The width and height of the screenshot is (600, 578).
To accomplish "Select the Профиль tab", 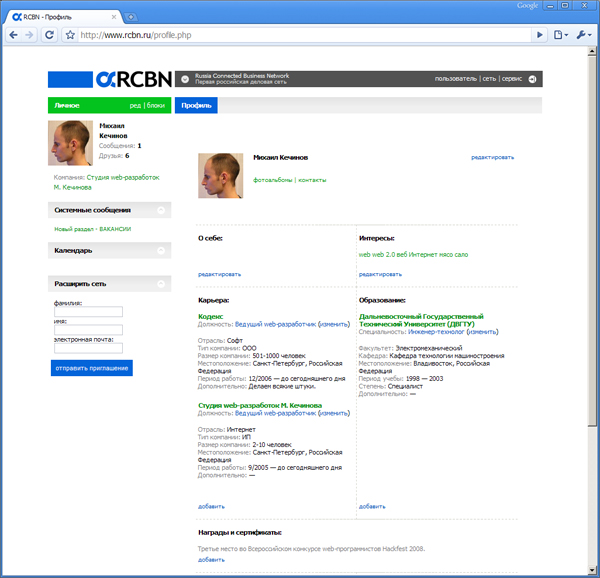I will point(196,106).
